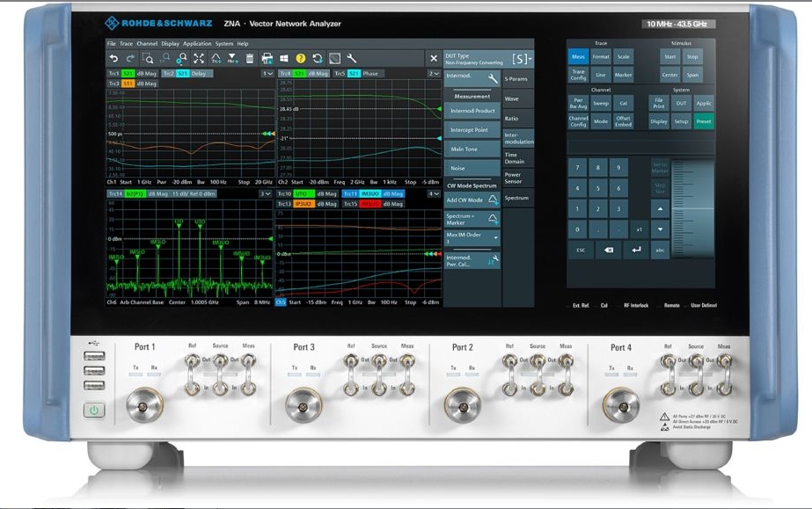Click the Intercept Point button
Image resolution: width=812 pixels, height=509 pixels.
tap(472, 129)
